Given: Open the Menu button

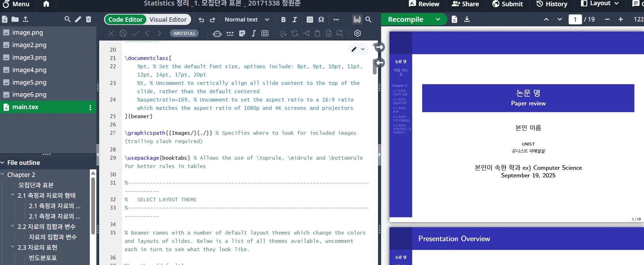Looking at the screenshot, I should tap(16, 4).
